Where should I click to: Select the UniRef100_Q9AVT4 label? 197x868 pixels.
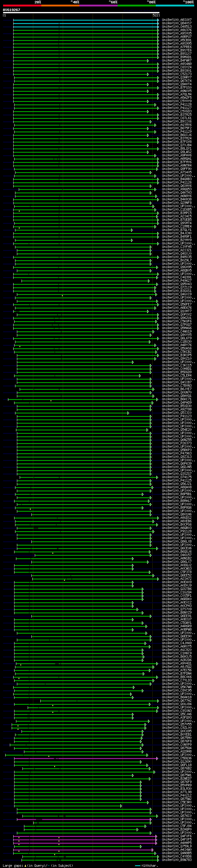tap(177, 84)
